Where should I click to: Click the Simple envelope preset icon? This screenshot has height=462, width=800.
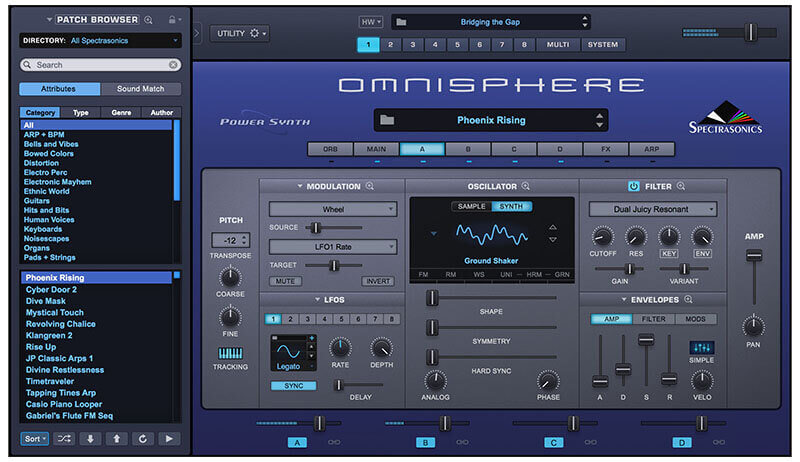click(x=702, y=347)
